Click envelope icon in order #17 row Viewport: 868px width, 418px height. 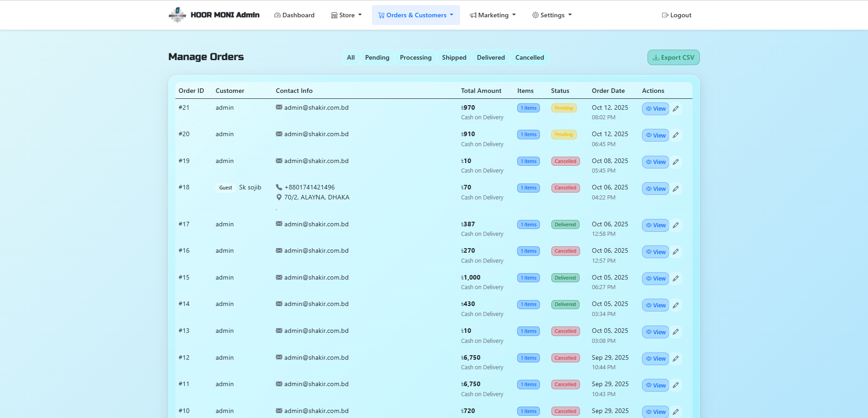pyautogui.click(x=279, y=224)
